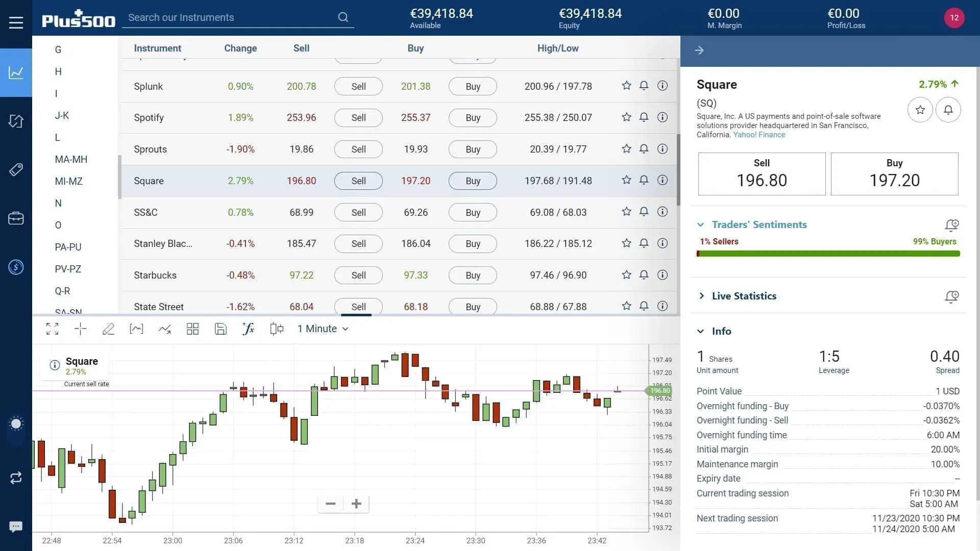Collapse the Traders' Sentiments section

(701, 224)
